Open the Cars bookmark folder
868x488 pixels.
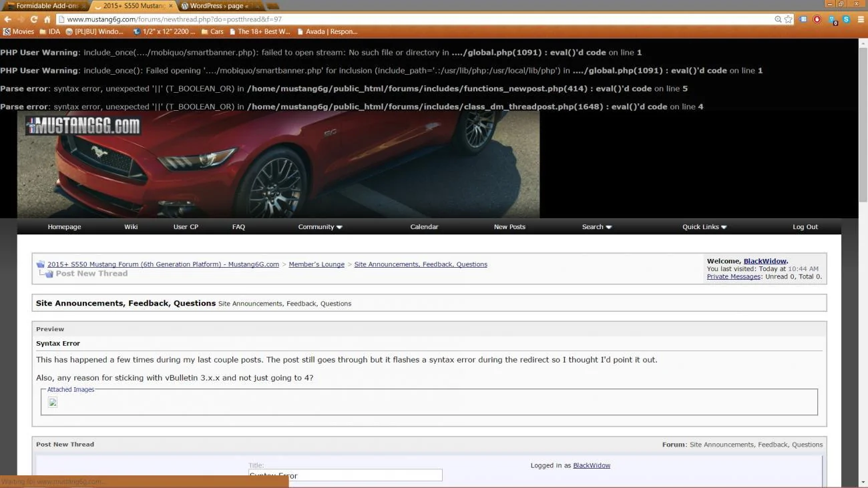click(x=212, y=31)
